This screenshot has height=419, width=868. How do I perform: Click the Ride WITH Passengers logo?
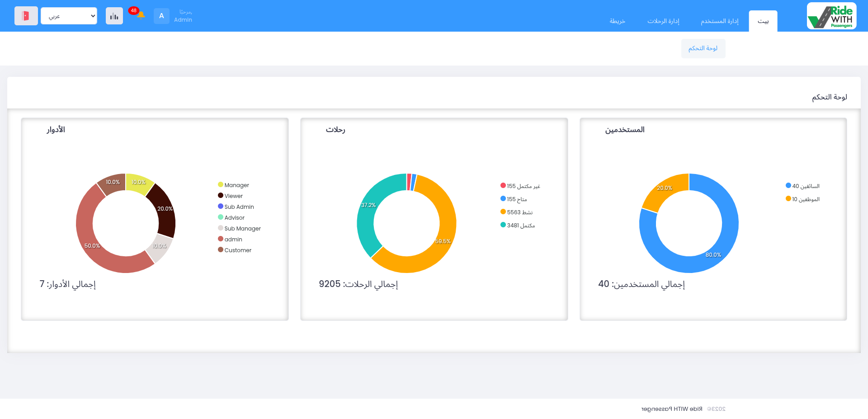(831, 15)
